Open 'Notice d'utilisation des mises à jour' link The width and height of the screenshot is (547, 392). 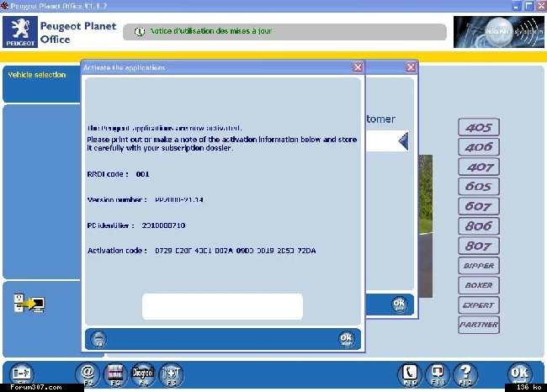[210, 31]
